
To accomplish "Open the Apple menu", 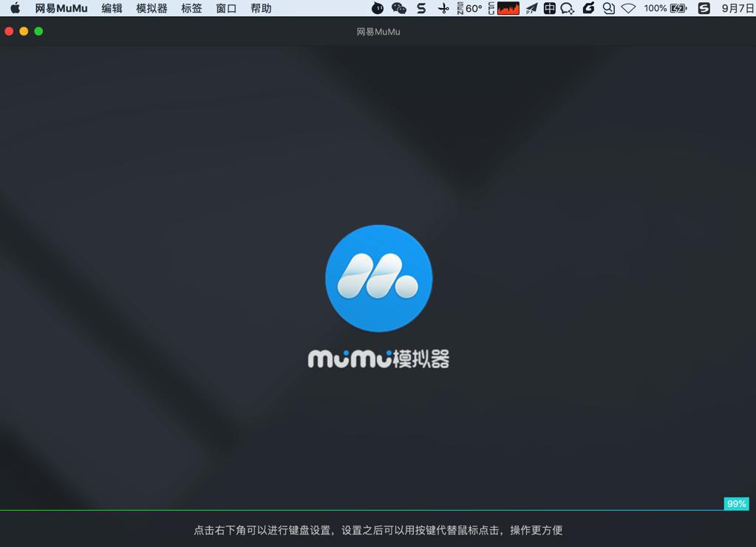I will click(x=16, y=8).
